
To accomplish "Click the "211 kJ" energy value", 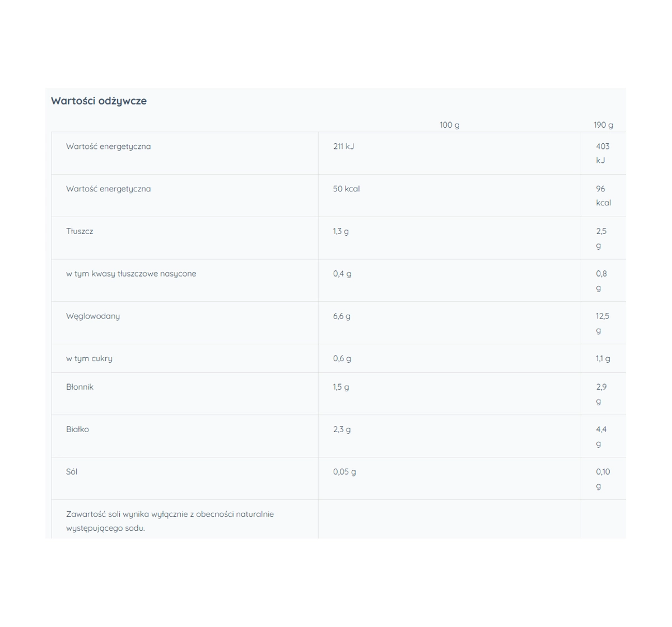I will coord(343,146).
